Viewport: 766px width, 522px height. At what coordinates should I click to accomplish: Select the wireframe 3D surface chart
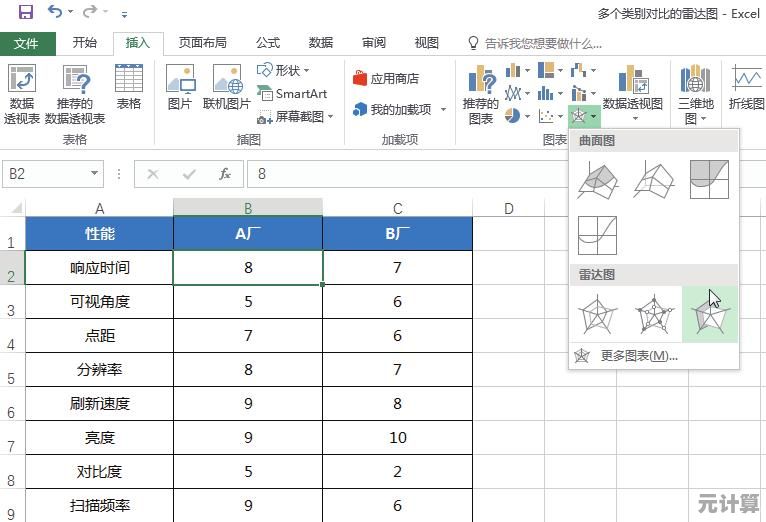click(653, 180)
